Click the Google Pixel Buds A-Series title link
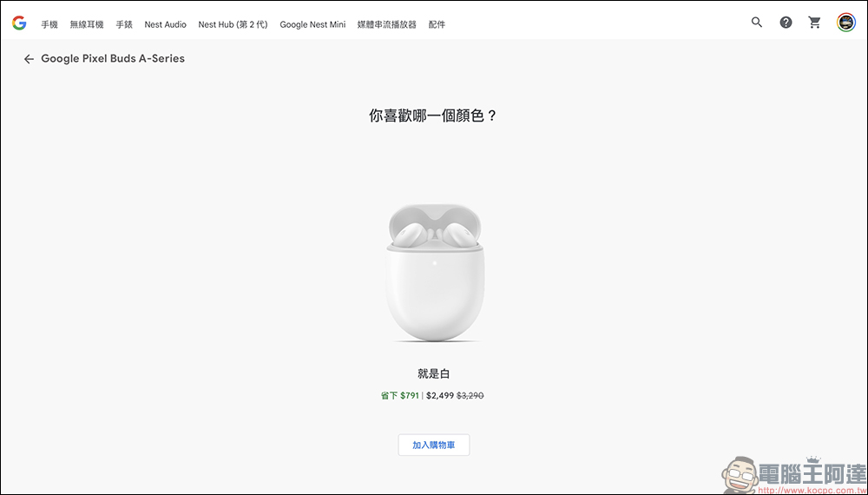The image size is (868, 495). pos(113,59)
